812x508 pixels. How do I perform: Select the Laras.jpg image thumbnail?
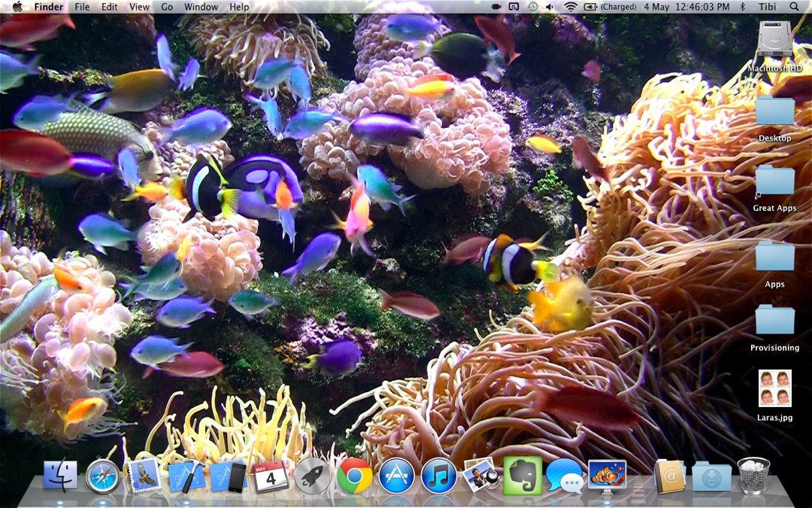774,388
